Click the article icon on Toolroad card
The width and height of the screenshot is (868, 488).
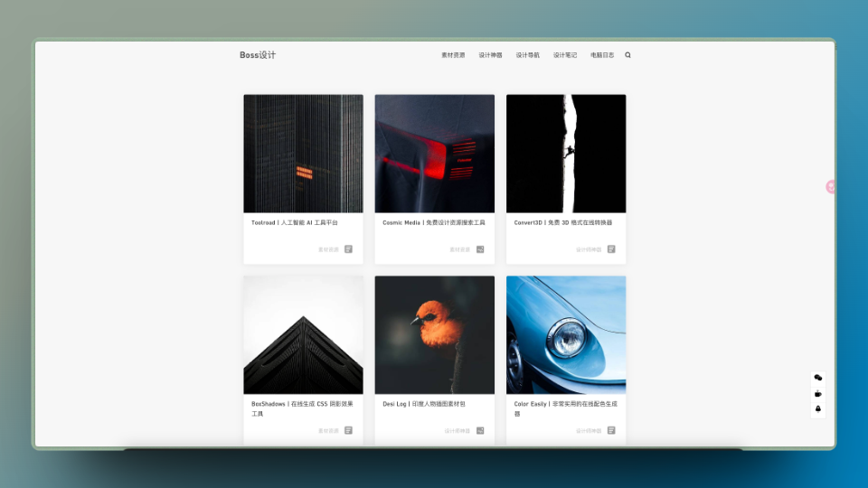pyautogui.click(x=348, y=249)
